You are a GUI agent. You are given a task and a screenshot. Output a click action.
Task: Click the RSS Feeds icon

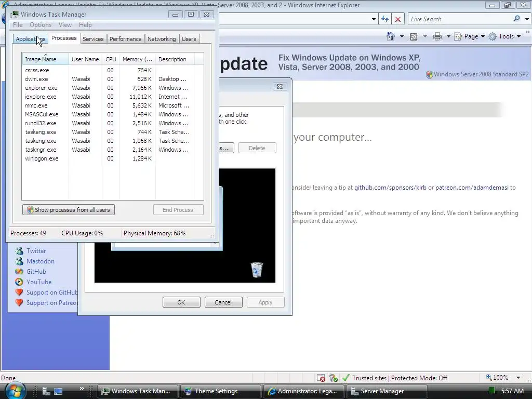(x=413, y=37)
